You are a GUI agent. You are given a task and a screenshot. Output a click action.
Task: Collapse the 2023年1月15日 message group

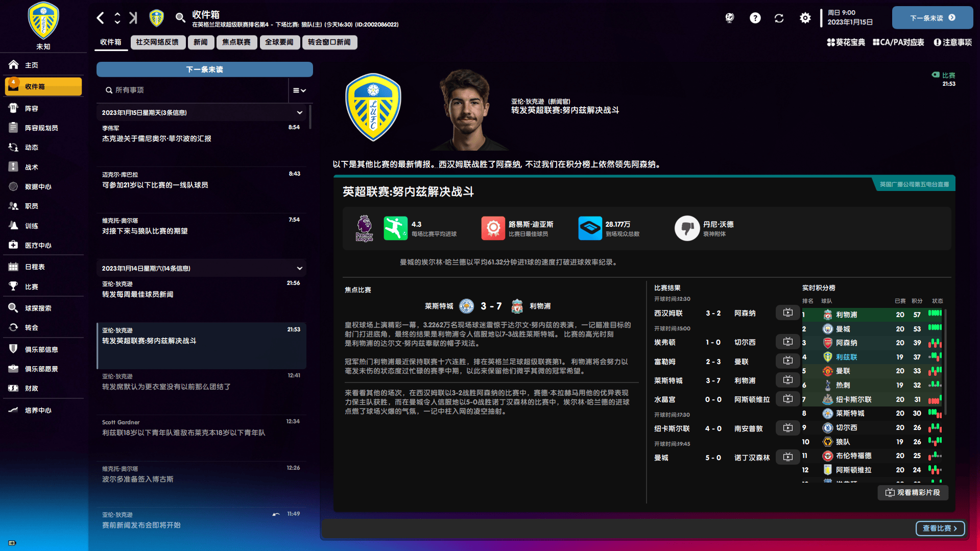tap(300, 112)
